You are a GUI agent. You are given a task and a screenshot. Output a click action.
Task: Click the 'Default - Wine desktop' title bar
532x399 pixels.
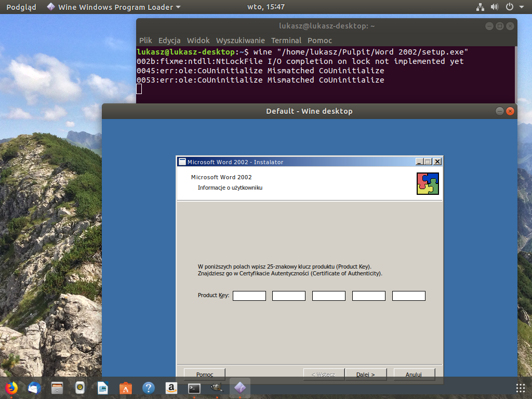(310, 111)
